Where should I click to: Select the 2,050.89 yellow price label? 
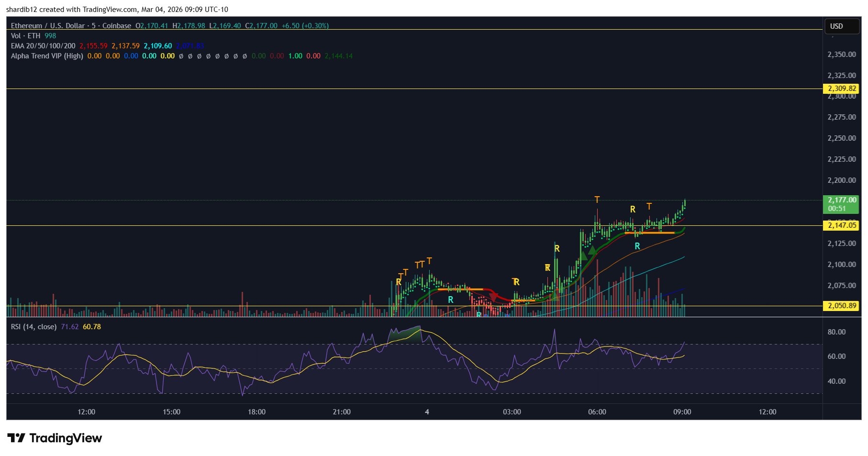(841, 306)
